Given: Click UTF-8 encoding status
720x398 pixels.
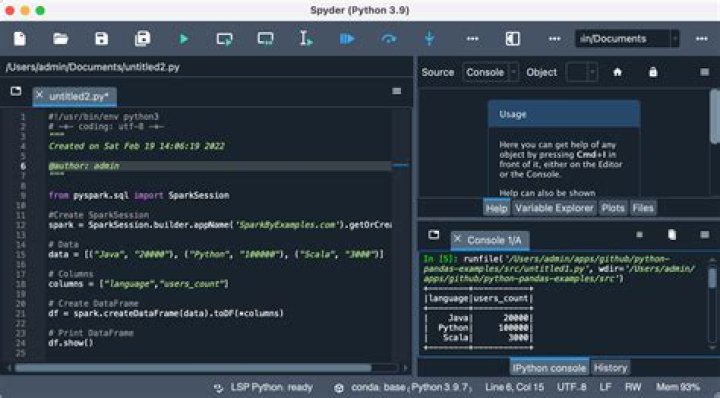Looking at the screenshot, I should [571, 387].
